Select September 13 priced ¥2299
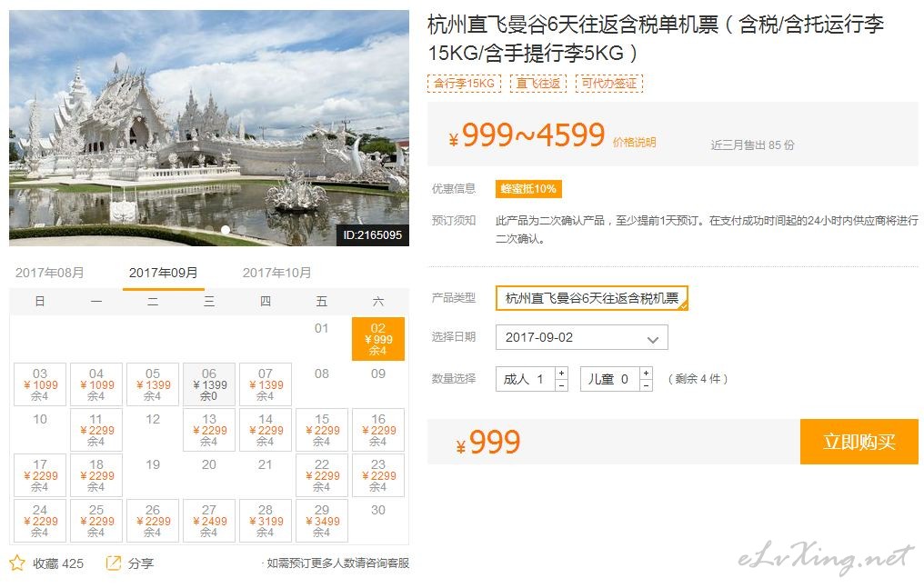 [209, 430]
